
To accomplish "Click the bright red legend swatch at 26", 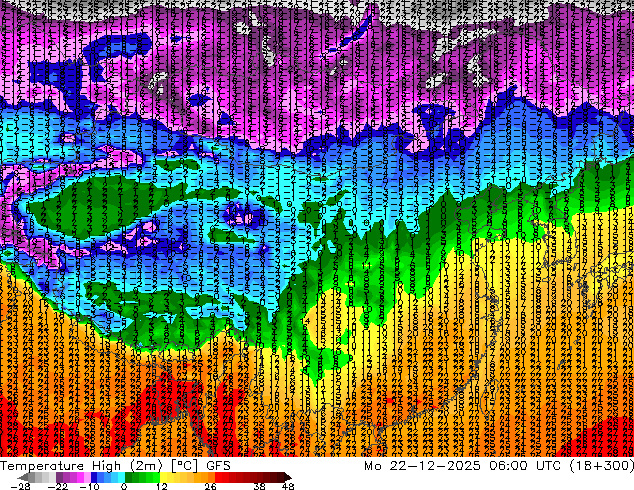I will [x=218, y=477].
